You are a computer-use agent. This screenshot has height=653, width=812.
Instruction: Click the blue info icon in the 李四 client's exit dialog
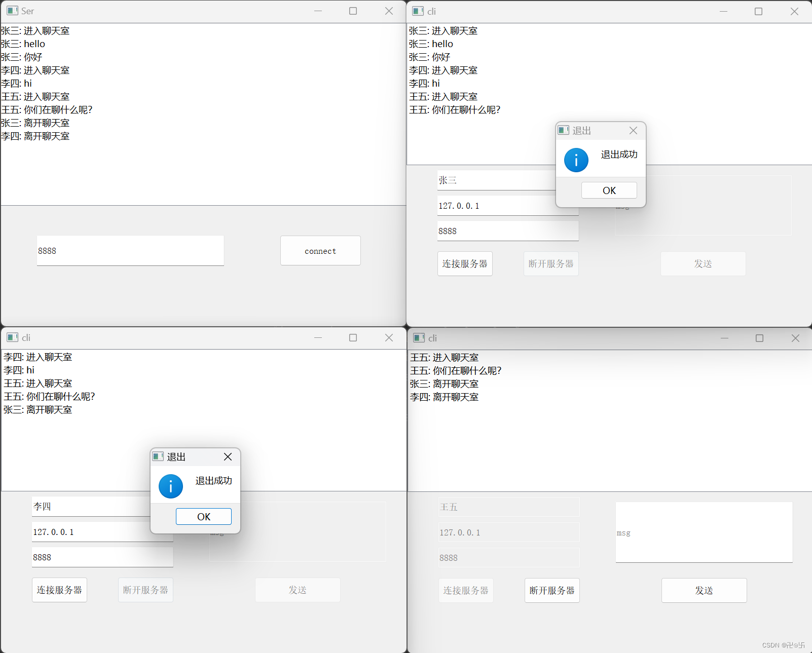tap(171, 486)
